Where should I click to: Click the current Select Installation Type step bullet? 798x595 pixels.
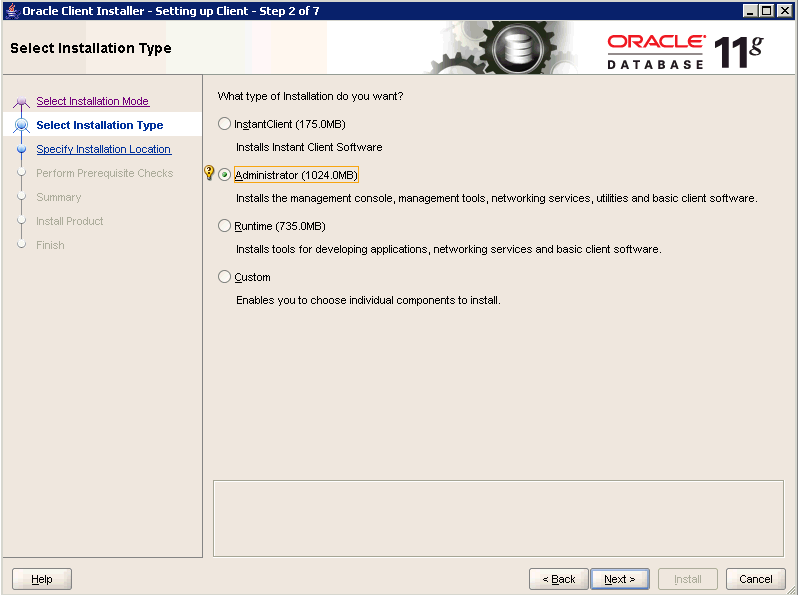pos(21,126)
